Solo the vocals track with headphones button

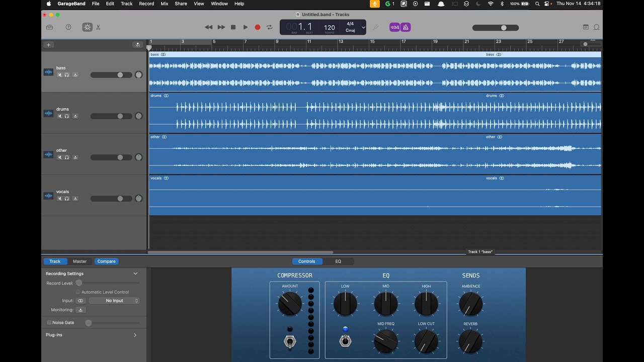[x=66, y=199]
